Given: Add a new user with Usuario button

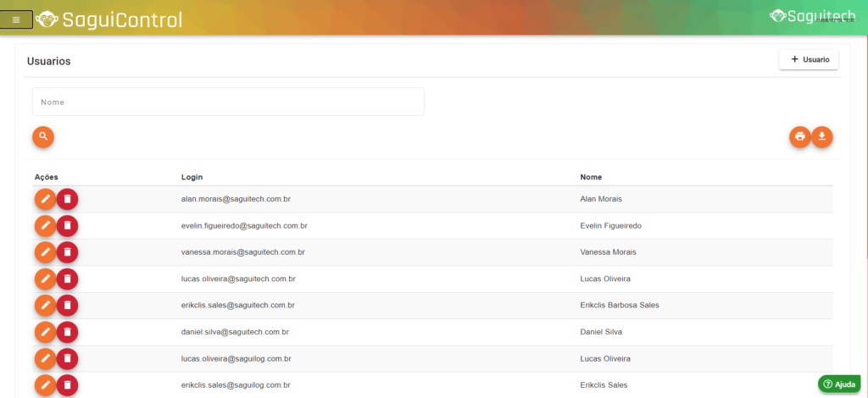Looking at the screenshot, I should [x=809, y=60].
